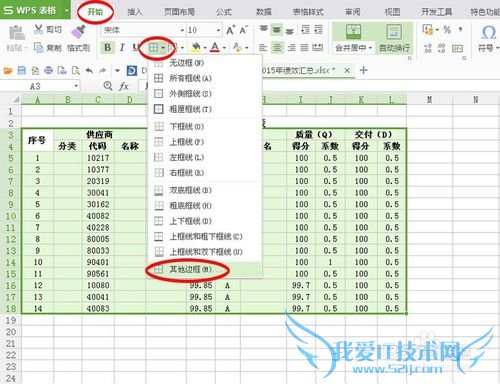
Task: Expand the font color dropdown arrow
Action: pos(224,48)
